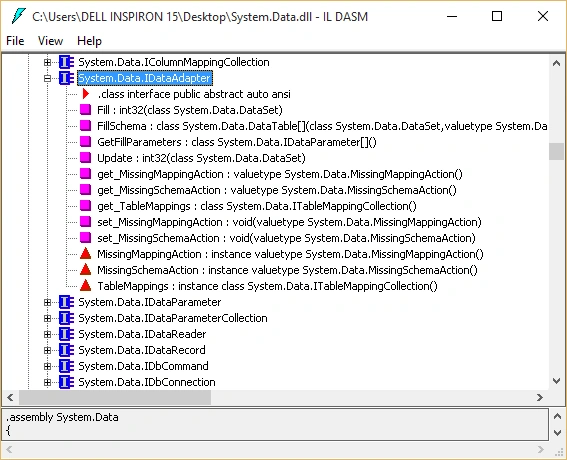Click the interface icon for IDbConnection

pos(66,382)
